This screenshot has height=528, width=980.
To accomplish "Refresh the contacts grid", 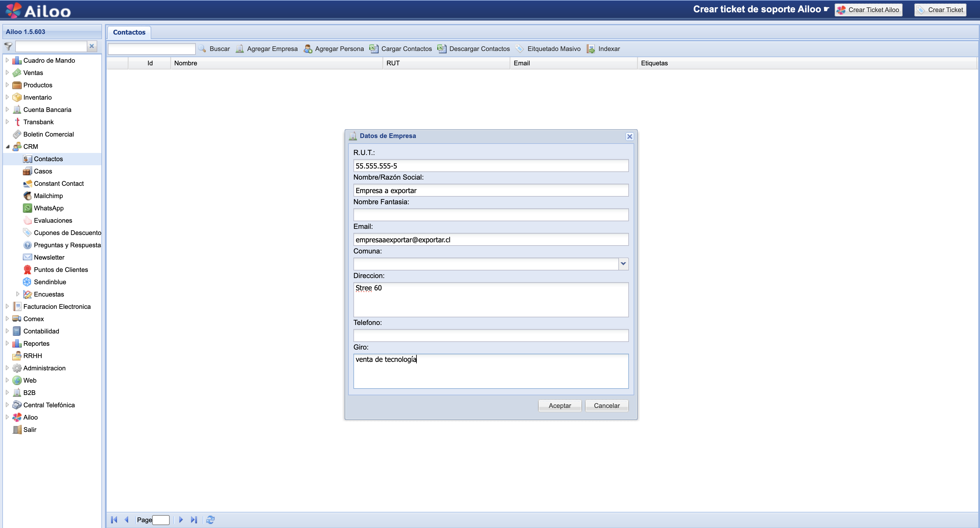I will pyautogui.click(x=210, y=520).
